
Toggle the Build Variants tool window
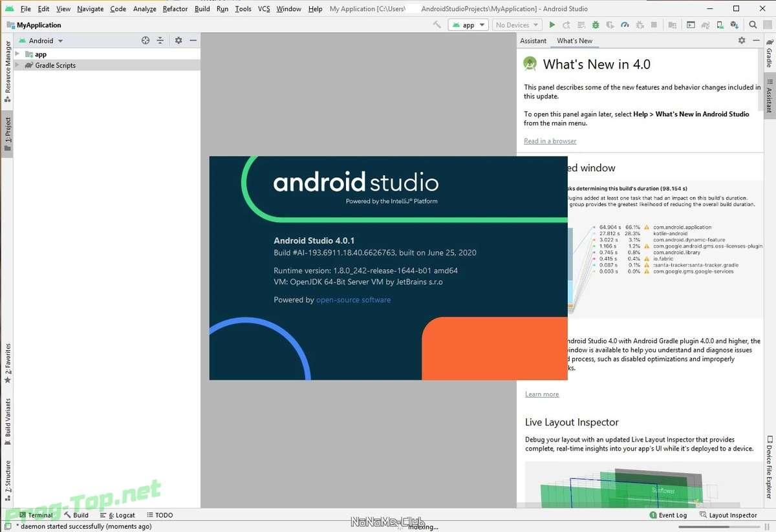(8, 422)
